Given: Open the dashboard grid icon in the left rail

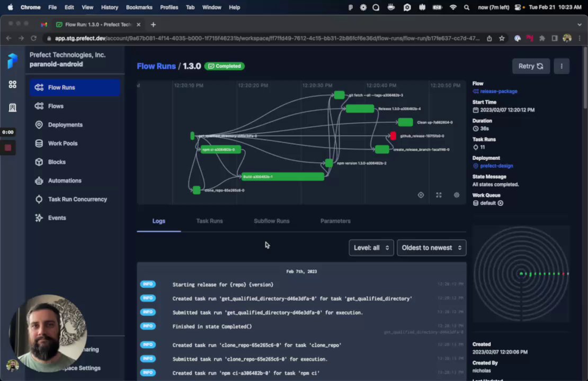Looking at the screenshot, I should [12, 84].
